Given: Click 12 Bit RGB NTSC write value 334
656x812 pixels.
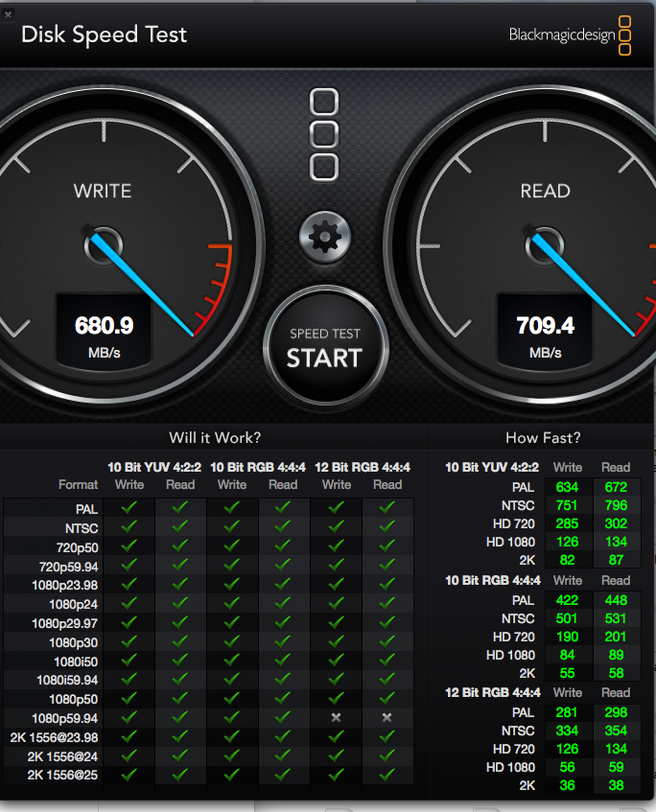Looking at the screenshot, I should (x=567, y=731).
